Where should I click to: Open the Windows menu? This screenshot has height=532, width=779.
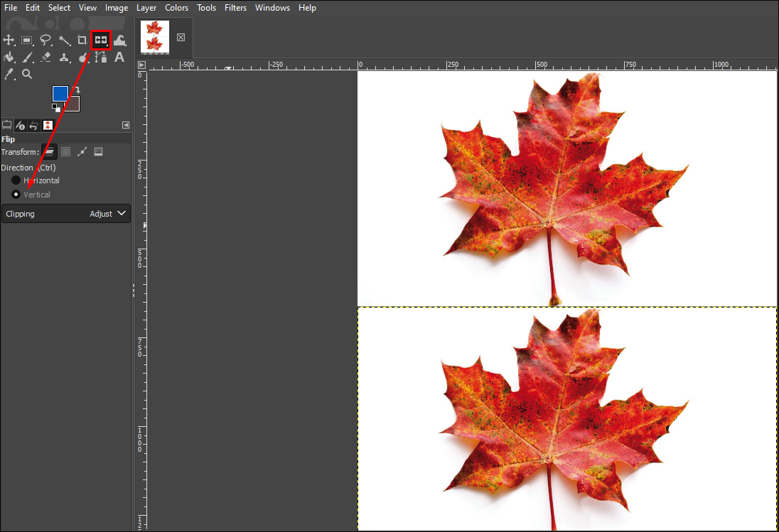pos(272,7)
